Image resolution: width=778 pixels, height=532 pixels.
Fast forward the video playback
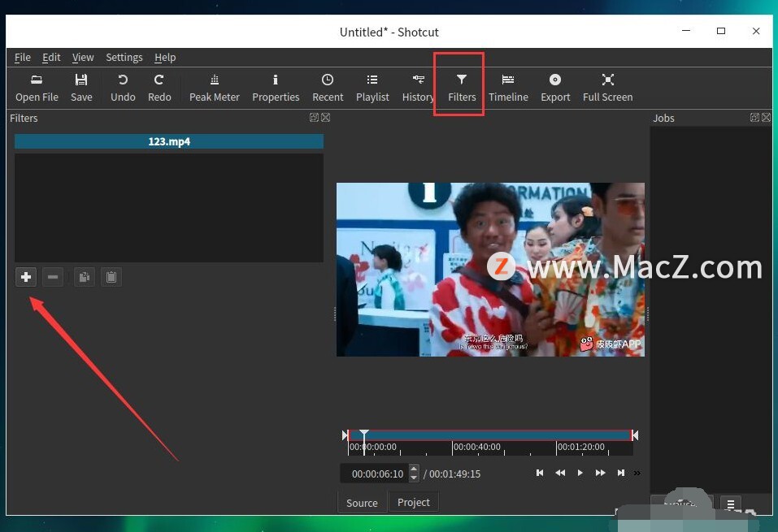601,473
